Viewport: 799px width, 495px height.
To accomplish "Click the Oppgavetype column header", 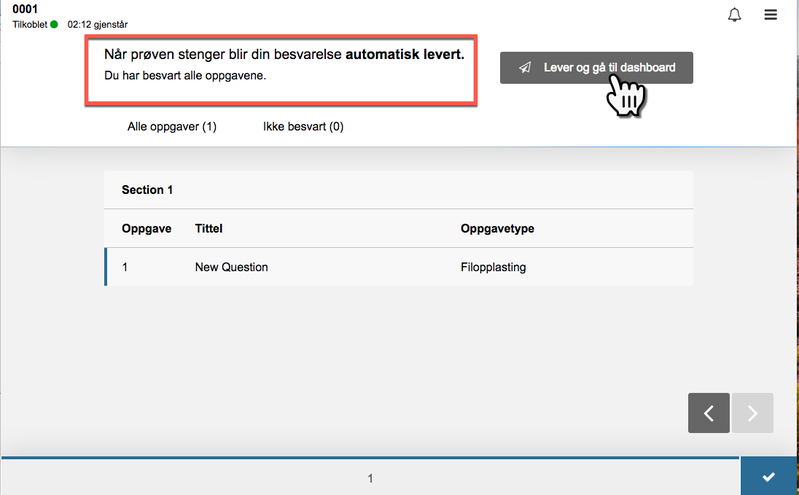I will [x=497, y=229].
